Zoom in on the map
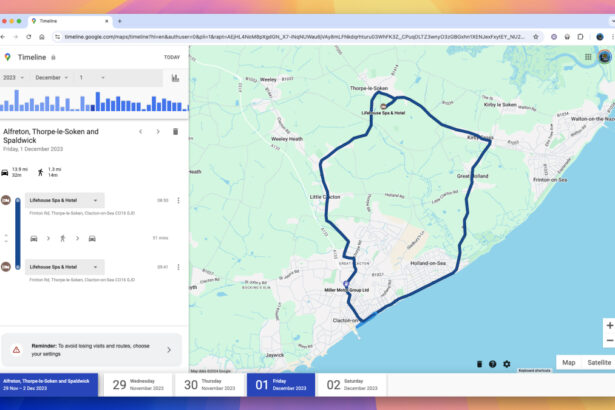Image resolution: width=615 pixels, height=410 pixels. [x=610, y=326]
